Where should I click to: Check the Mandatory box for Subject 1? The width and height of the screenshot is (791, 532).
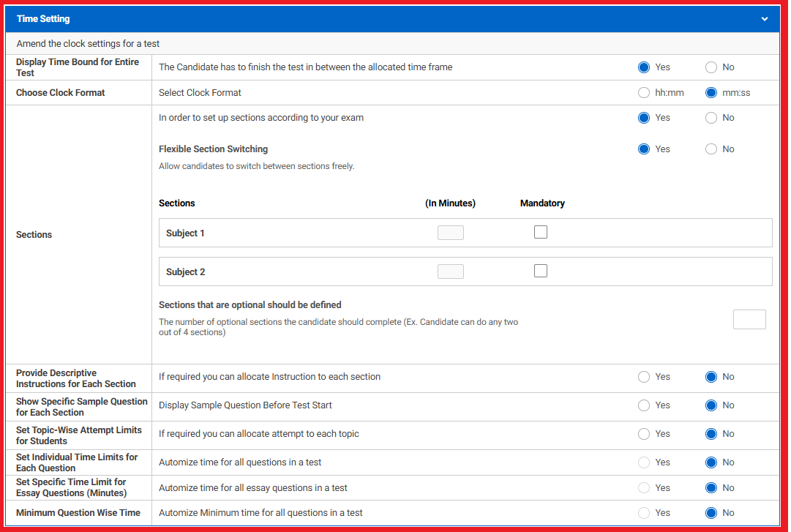(541, 233)
